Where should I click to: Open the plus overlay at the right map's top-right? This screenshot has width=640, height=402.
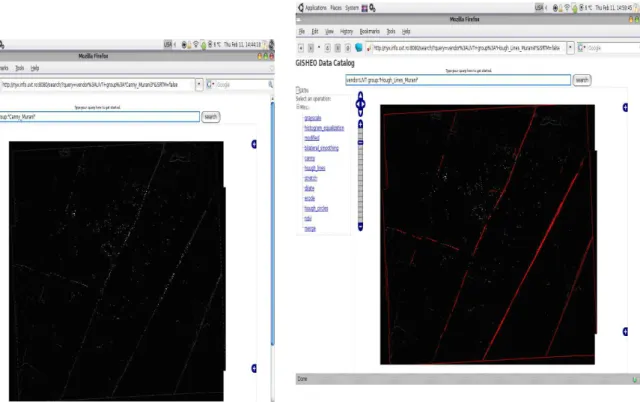625,107
